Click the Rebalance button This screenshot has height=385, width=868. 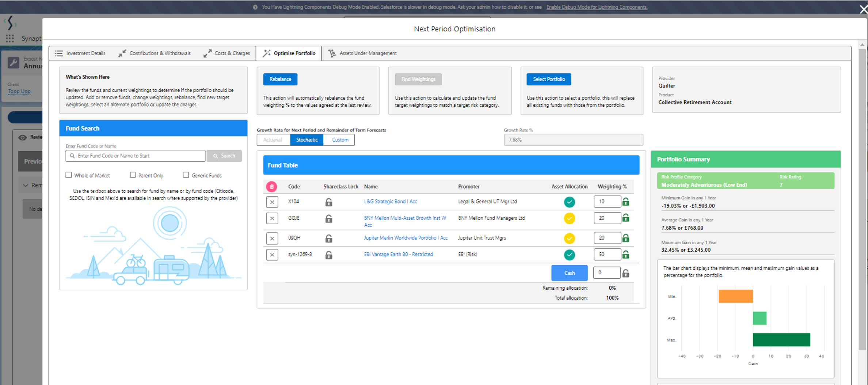coord(280,79)
